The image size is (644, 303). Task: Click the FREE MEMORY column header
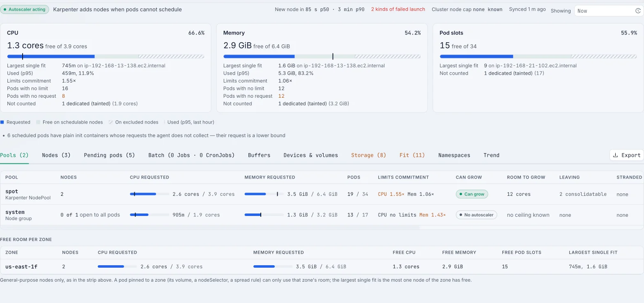[x=459, y=252]
